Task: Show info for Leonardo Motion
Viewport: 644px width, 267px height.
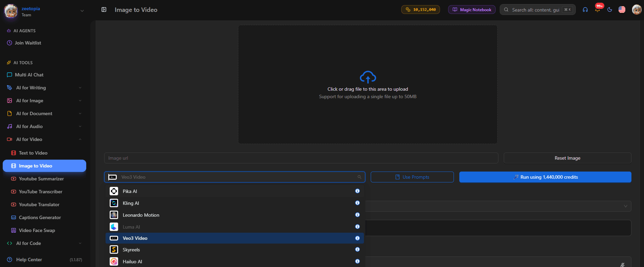Action: [357, 215]
